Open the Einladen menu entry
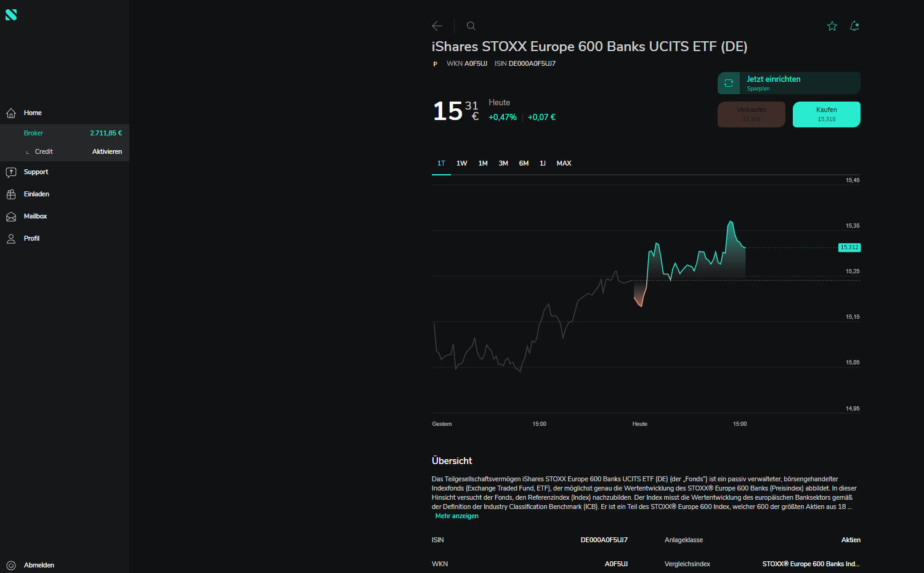Image resolution: width=924 pixels, height=573 pixels. click(x=65, y=194)
